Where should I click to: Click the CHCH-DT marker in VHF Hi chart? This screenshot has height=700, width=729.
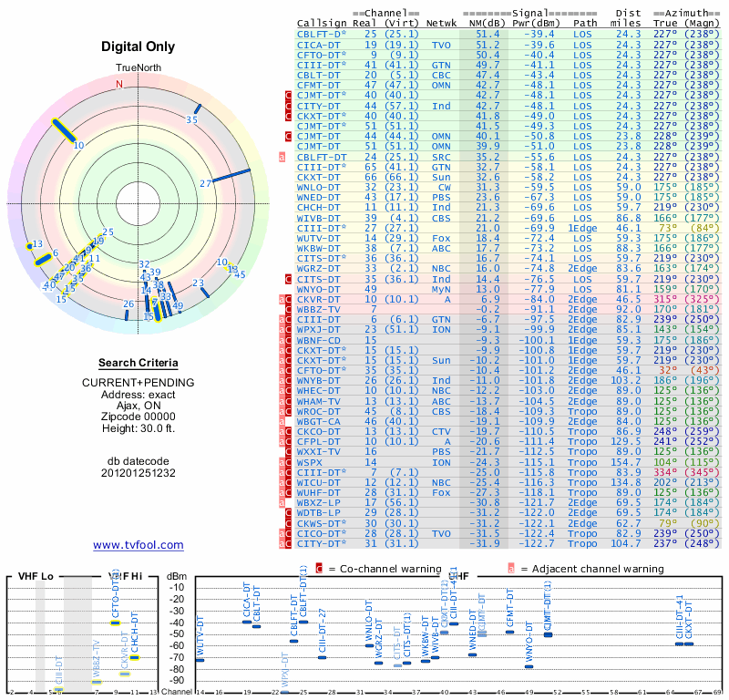(x=134, y=656)
